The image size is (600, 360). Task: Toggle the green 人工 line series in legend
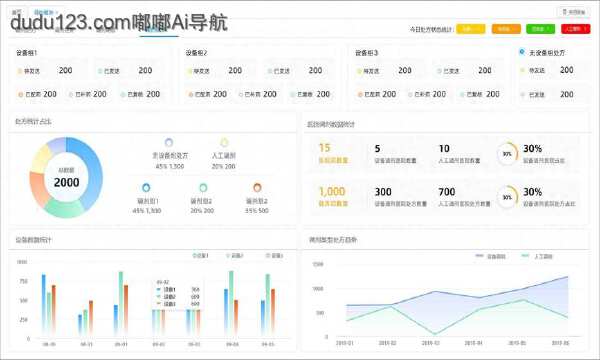(x=537, y=256)
